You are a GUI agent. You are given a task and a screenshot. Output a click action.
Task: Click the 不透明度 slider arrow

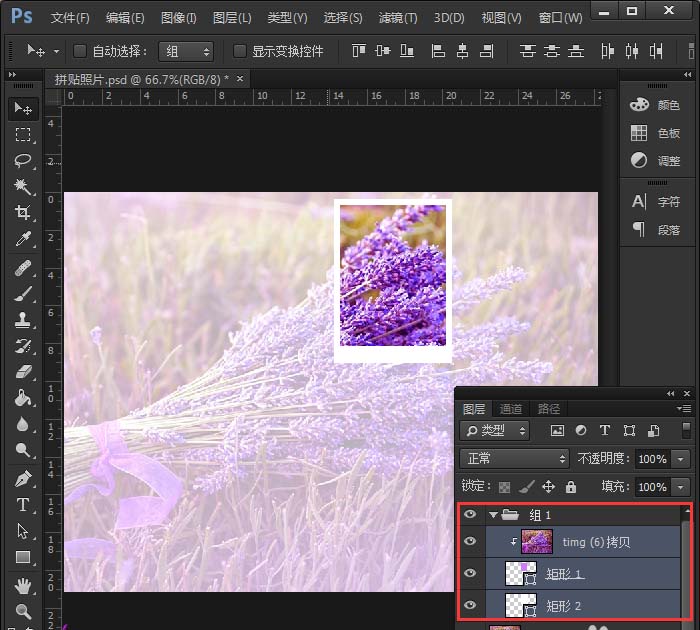click(682, 459)
